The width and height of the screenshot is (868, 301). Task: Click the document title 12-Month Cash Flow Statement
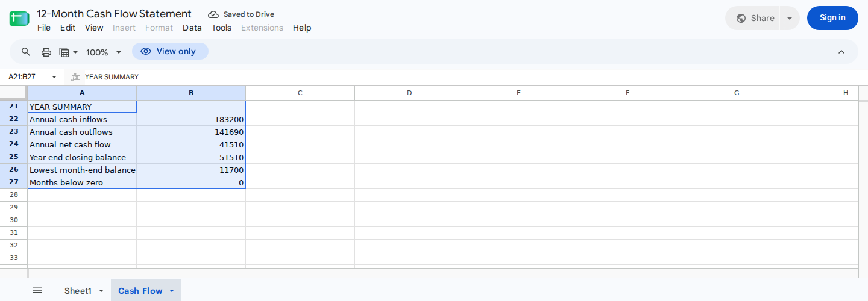coord(114,14)
